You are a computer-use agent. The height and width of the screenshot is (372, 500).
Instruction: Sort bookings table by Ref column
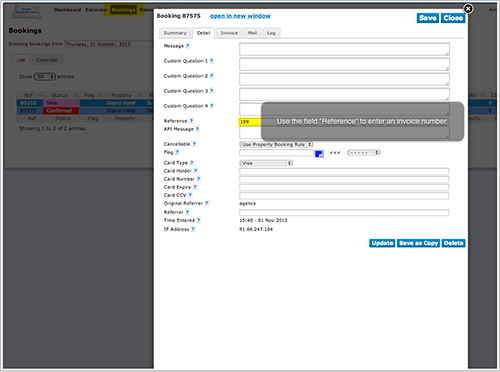click(30, 95)
